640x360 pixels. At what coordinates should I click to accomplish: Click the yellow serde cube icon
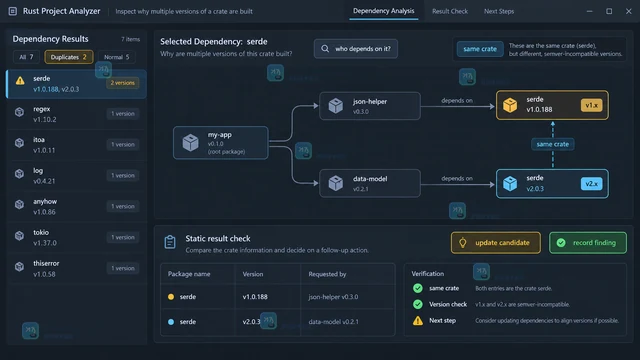(510, 105)
